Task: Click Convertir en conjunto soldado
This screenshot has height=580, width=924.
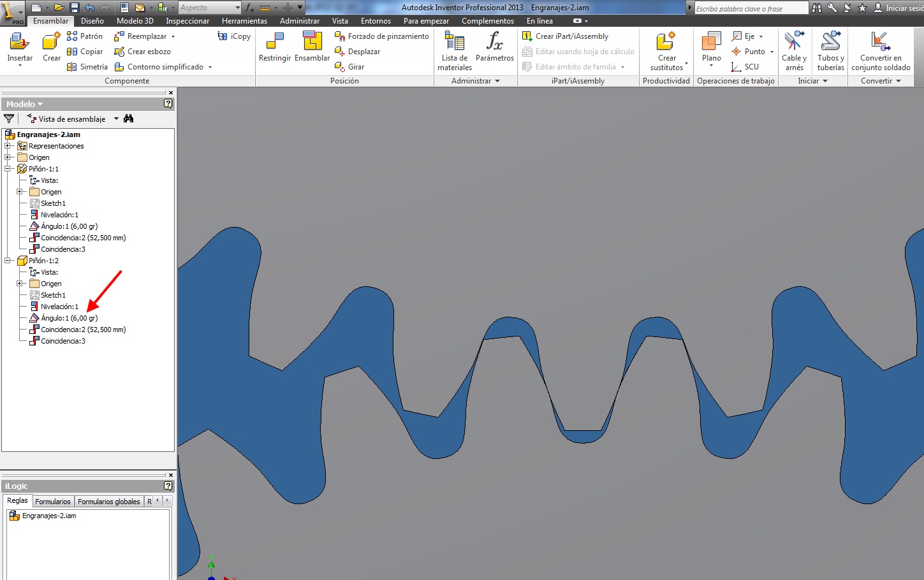Action: (881, 51)
